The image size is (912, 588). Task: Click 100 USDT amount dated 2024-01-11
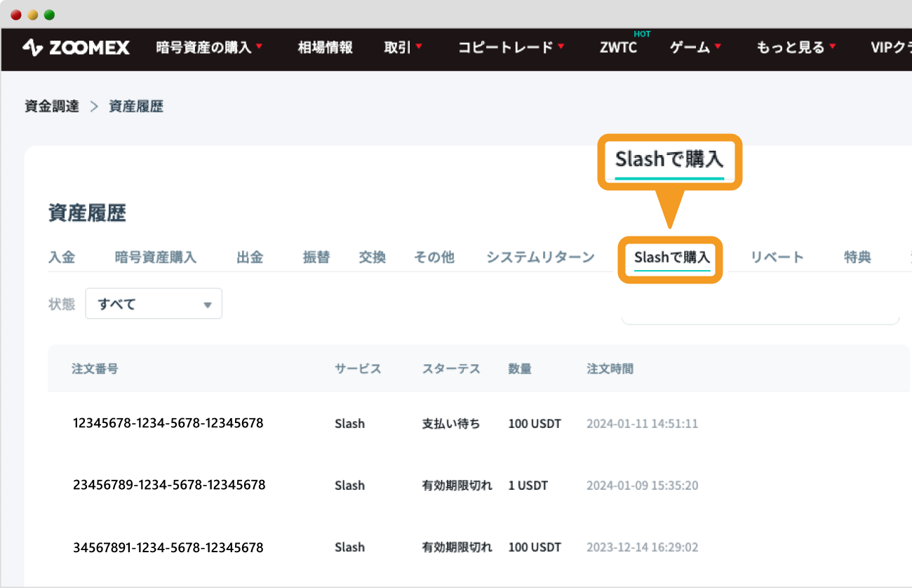point(535,424)
